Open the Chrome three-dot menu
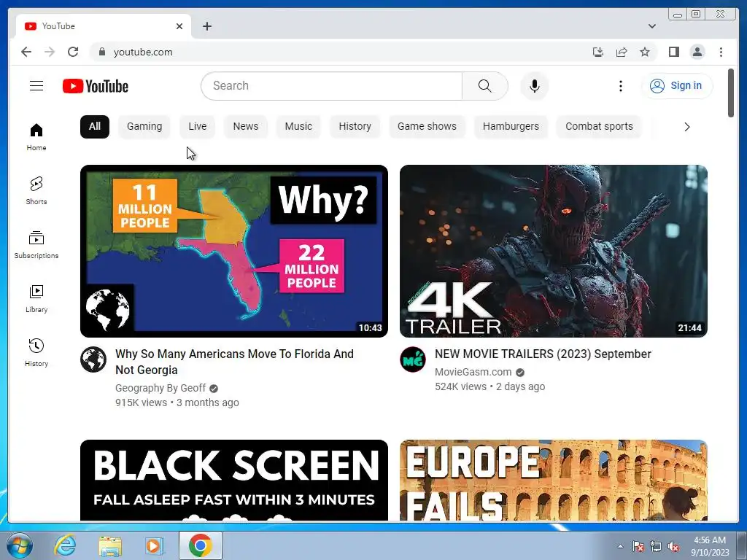This screenshot has height=560, width=747. tap(721, 52)
